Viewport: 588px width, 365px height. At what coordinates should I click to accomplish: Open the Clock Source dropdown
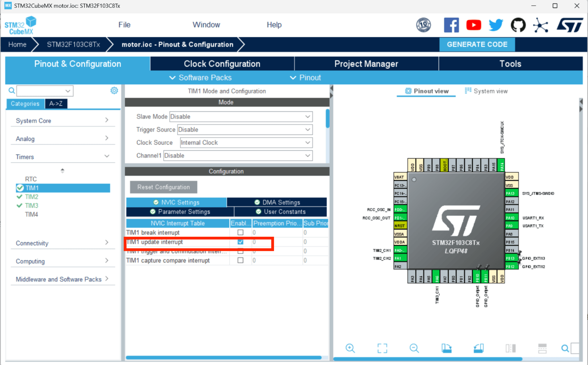[246, 142]
